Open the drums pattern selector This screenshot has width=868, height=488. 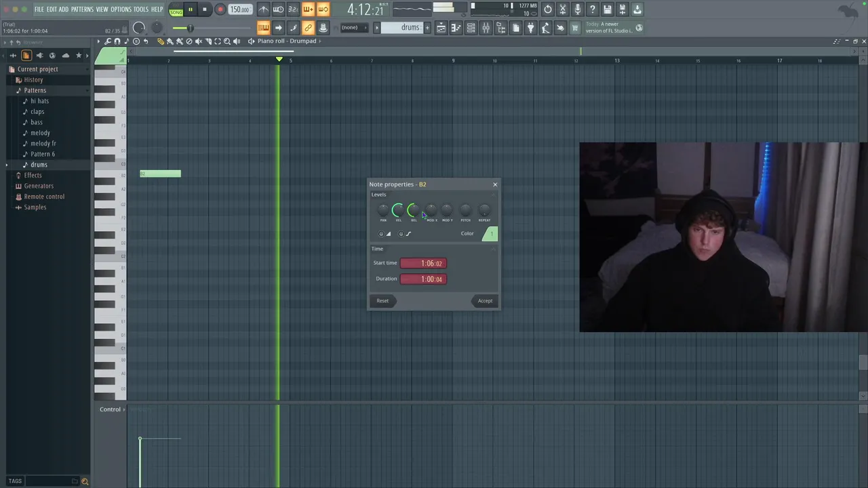(401, 28)
